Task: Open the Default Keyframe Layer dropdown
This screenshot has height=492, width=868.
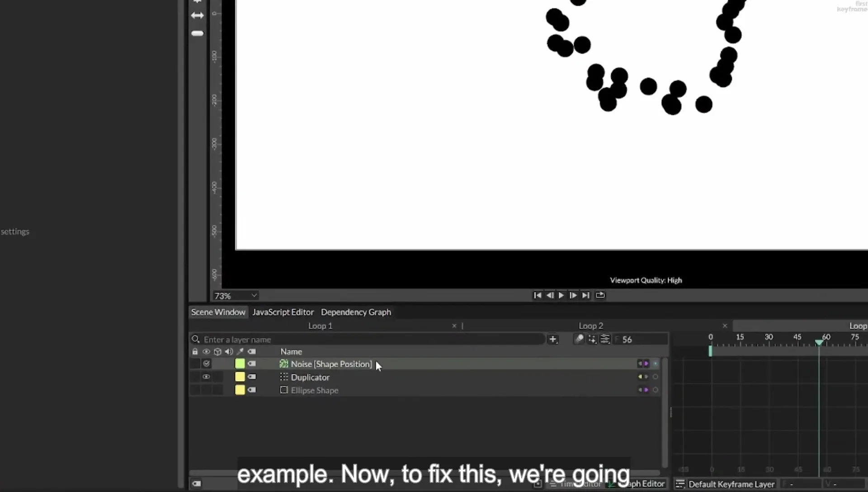Action: coord(731,484)
